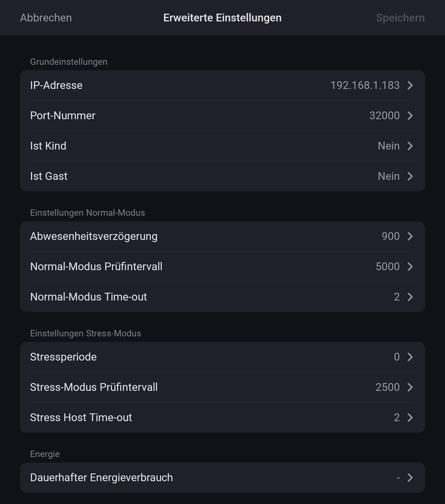
Task: Open Normal-Modus Time-out chevron
Action: pos(410,297)
